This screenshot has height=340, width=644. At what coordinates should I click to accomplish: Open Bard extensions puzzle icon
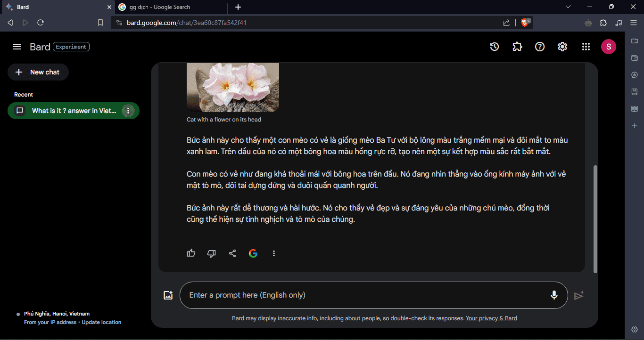[517, 47]
